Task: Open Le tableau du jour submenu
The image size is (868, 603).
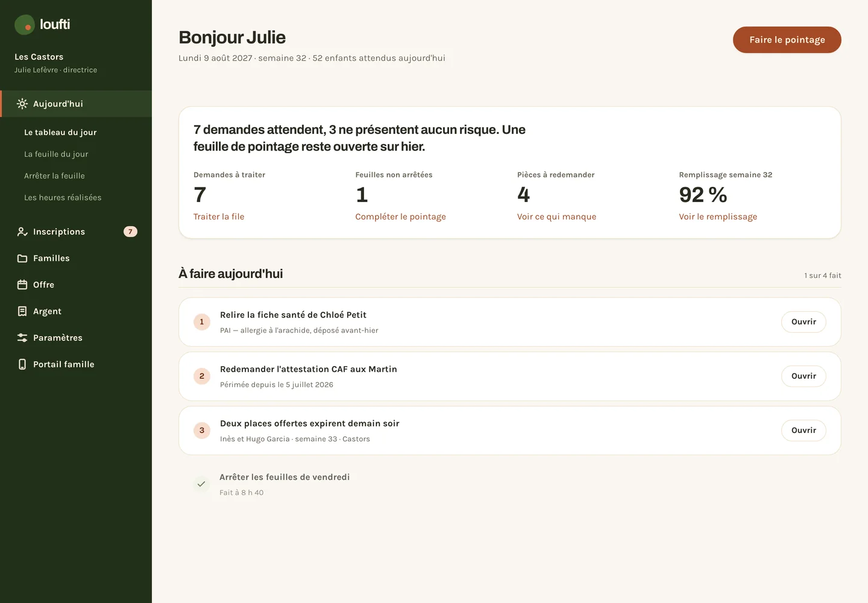Action: [60, 132]
